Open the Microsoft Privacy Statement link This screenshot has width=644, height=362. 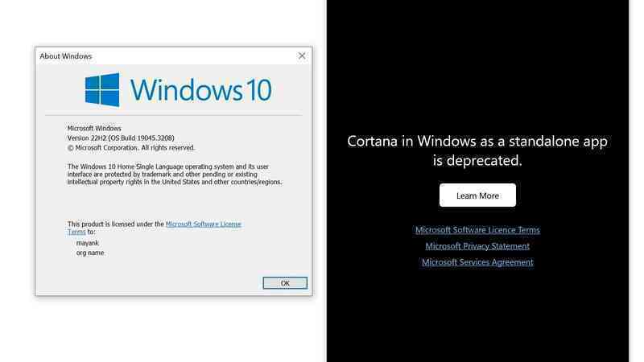pos(477,246)
